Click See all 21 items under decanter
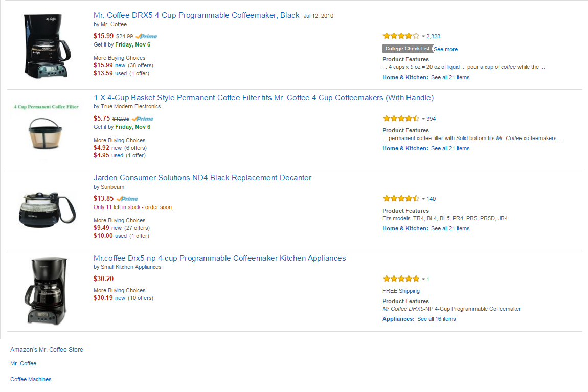This screenshot has width=588, height=392. (x=450, y=228)
